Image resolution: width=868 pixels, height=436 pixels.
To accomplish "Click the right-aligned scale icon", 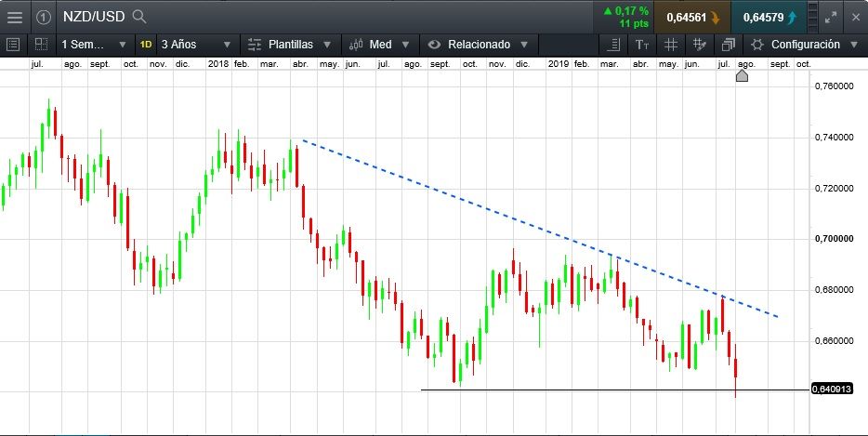I will (613, 45).
